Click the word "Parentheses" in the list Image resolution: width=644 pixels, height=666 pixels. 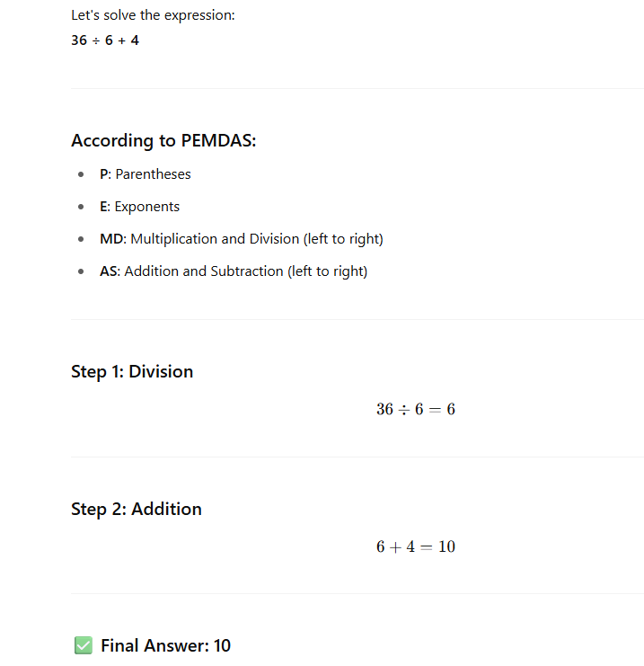click(x=153, y=174)
